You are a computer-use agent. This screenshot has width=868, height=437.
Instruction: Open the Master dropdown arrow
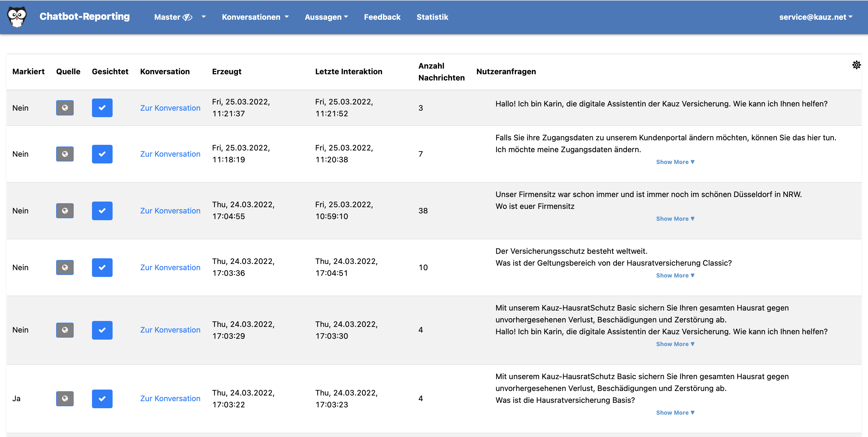click(x=203, y=17)
